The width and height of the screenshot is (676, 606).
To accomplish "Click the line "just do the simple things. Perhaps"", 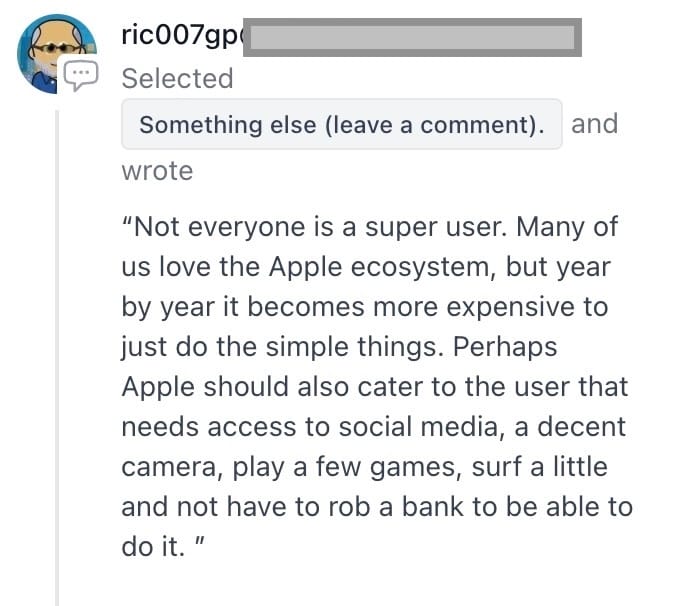I will pos(340,346).
